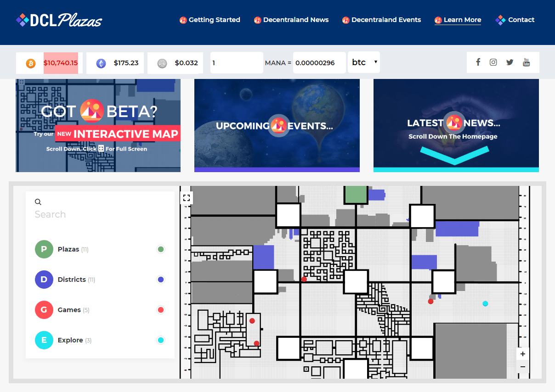Click the green Plazas P icon
This screenshot has width=555, height=392.
click(44, 249)
